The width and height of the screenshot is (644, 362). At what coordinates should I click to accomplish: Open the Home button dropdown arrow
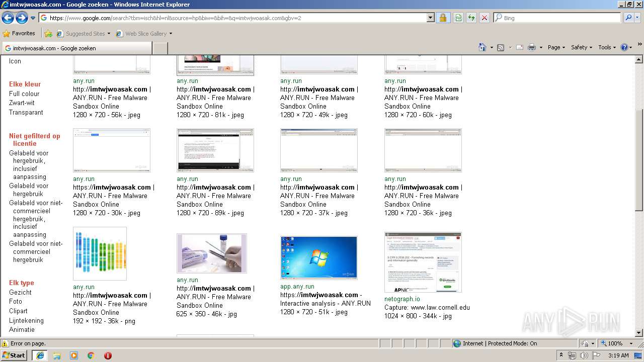point(491,47)
